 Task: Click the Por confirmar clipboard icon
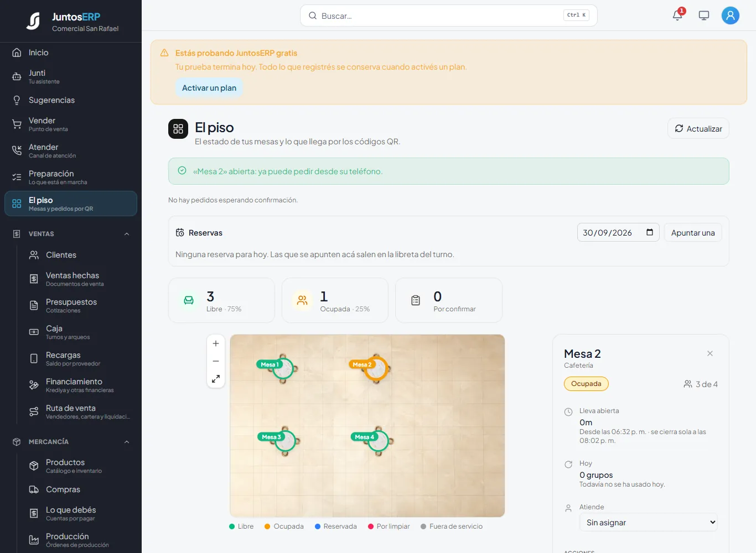416,300
